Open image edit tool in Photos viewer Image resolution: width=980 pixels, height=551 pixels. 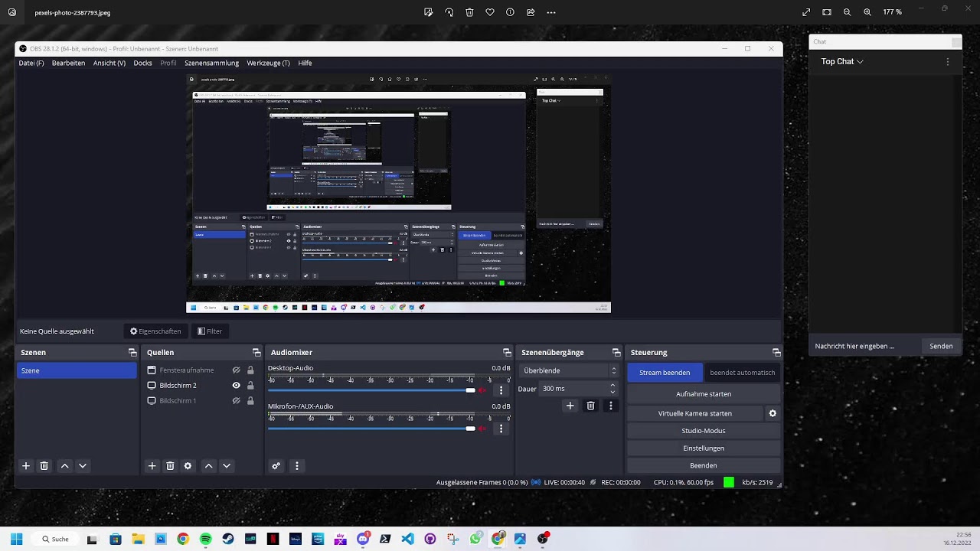coord(429,12)
